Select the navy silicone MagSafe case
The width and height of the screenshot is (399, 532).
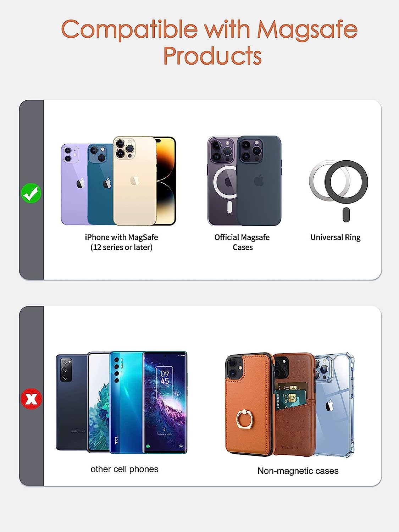click(x=259, y=181)
